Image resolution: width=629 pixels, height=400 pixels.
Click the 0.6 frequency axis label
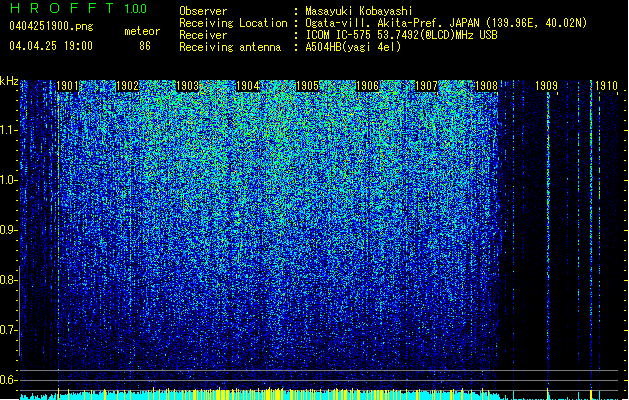coord(8,380)
